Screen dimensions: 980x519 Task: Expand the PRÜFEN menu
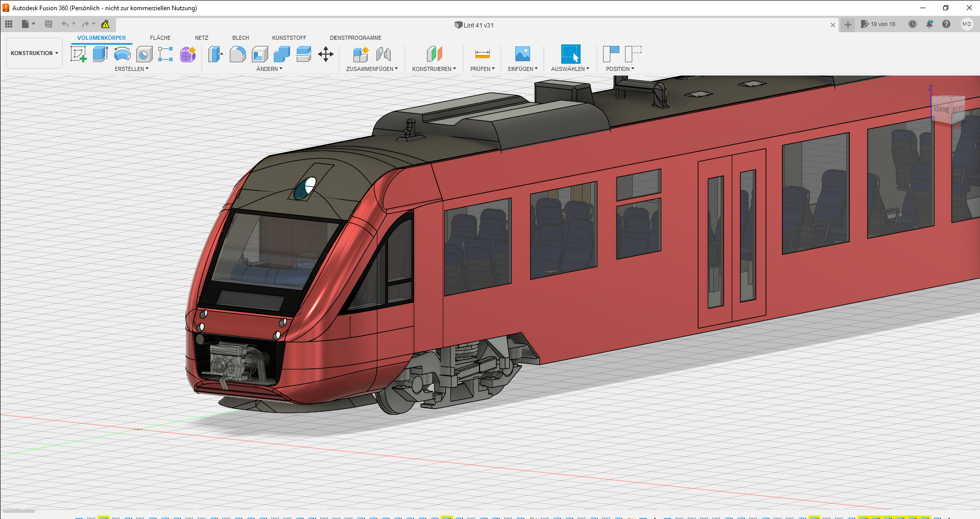pyautogui.click(x=483, y=69)
